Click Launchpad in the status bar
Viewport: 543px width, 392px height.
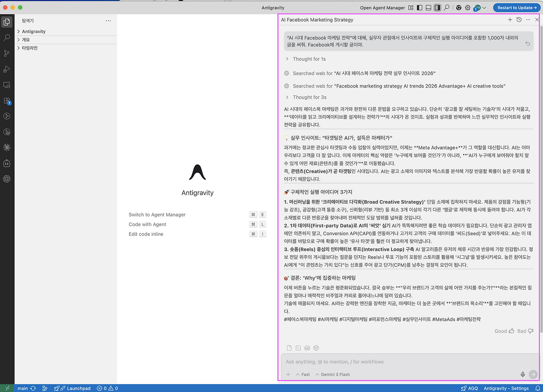[72, 388]
